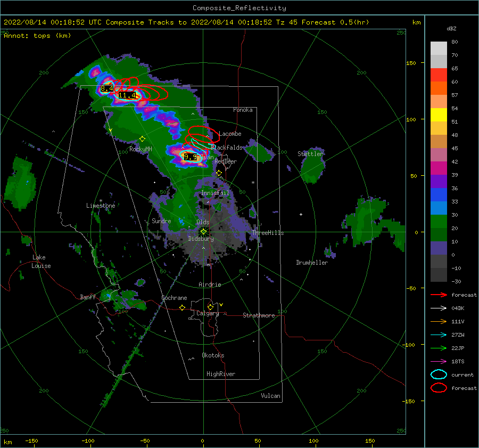
Task: Click the Ponoka city label
Action: [243, 110]
